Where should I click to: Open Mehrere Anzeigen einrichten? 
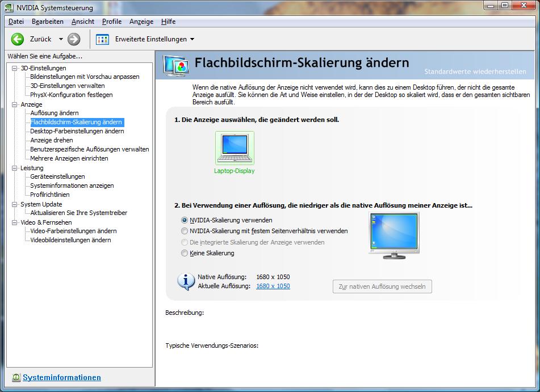pyautogui.click(x=69, y=158)
